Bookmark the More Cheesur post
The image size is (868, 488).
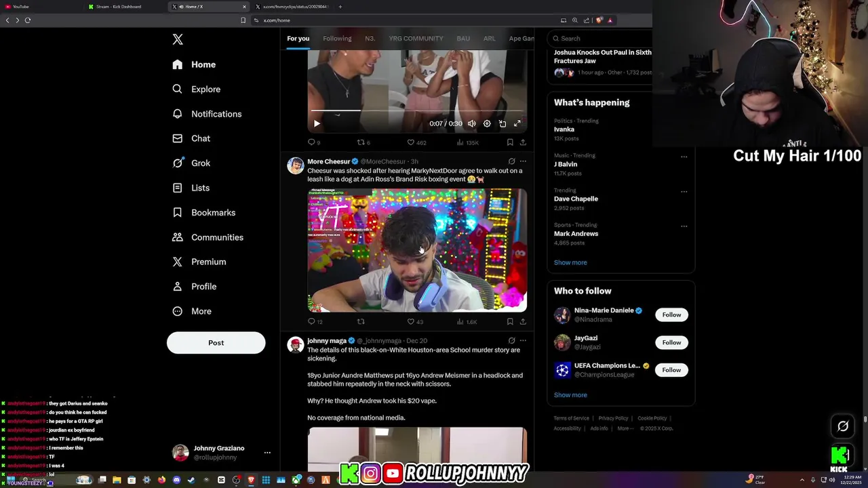coord(510,321)
